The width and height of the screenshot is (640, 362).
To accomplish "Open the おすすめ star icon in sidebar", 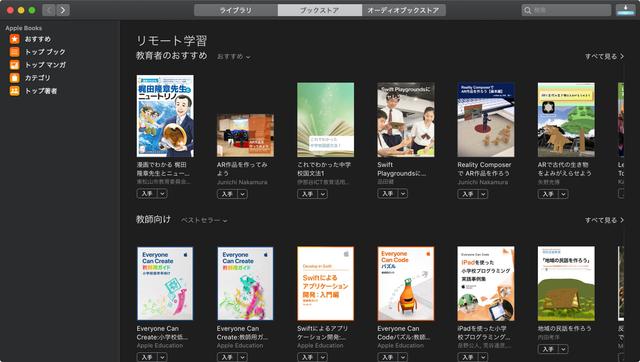I will [x=15, y=39].
